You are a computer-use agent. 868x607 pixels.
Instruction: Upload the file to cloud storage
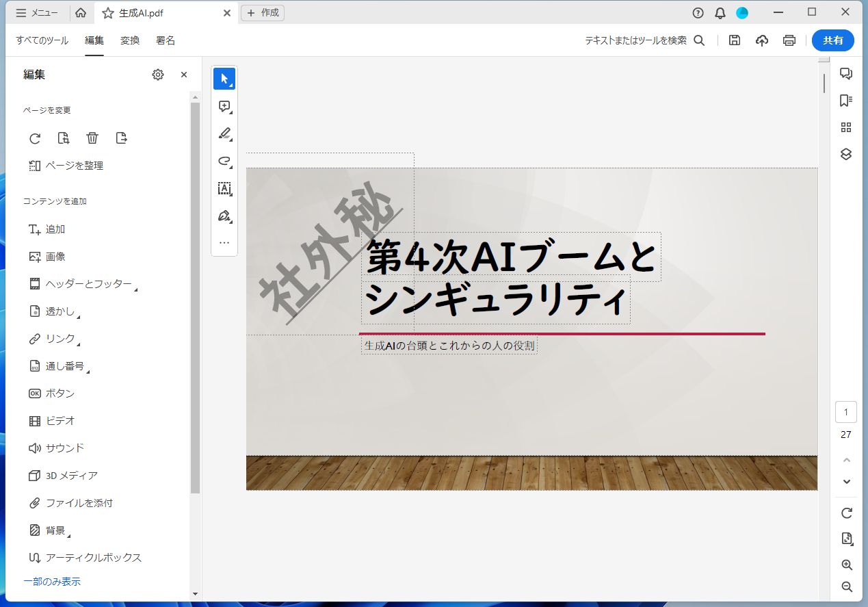pos(761,40)
